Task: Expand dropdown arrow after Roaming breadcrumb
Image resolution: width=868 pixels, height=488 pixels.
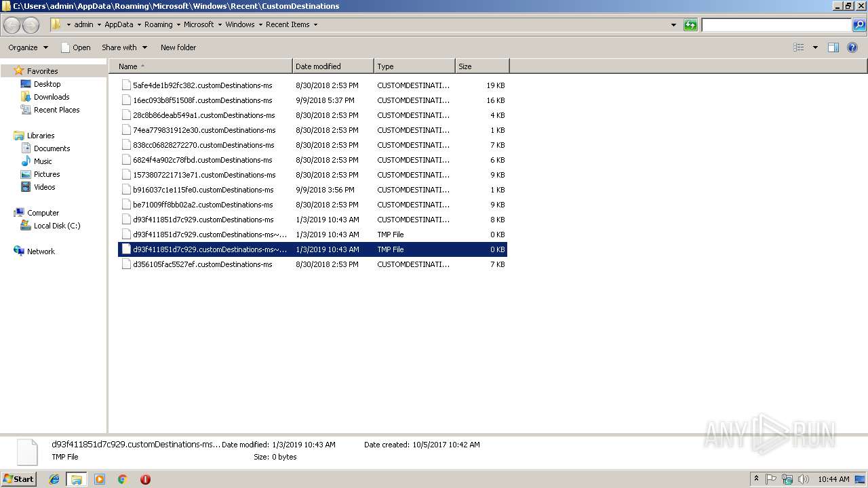Action: coord(178,25)
